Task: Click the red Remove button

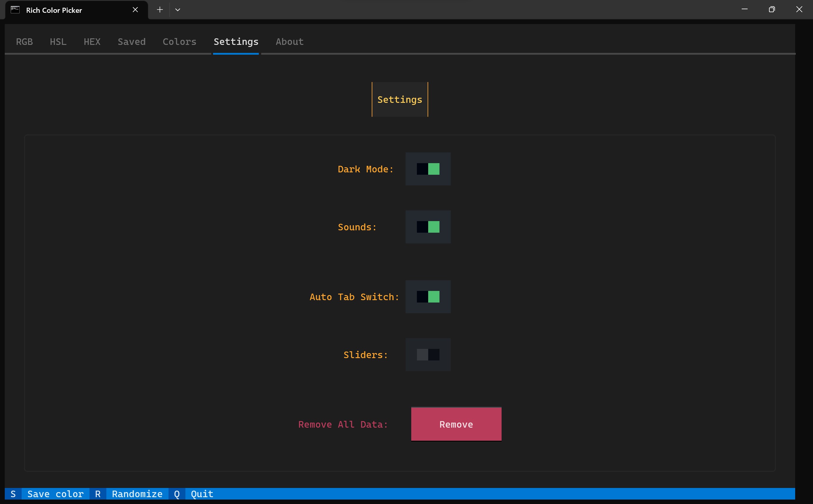Action: coord(456,424)
